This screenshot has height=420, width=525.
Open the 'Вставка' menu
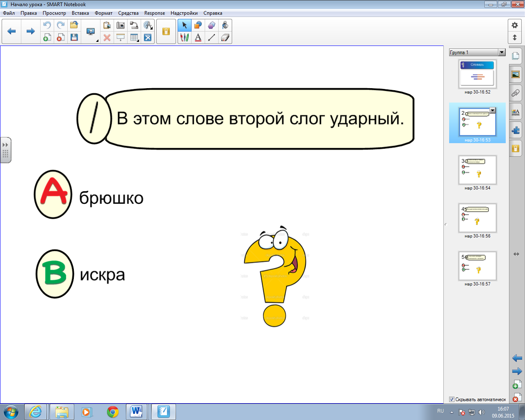pyautogui.click(x=80, y=13)
